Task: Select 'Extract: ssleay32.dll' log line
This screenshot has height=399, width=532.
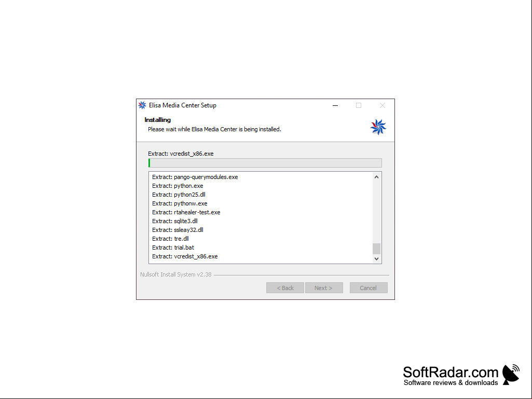Action: (178, 230)
